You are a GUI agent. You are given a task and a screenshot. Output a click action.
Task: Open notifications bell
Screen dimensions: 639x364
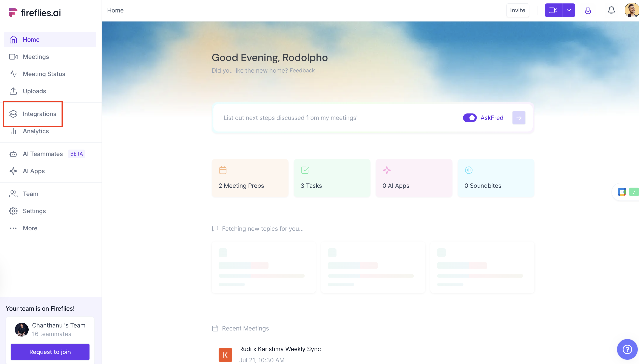click(611, 11)
